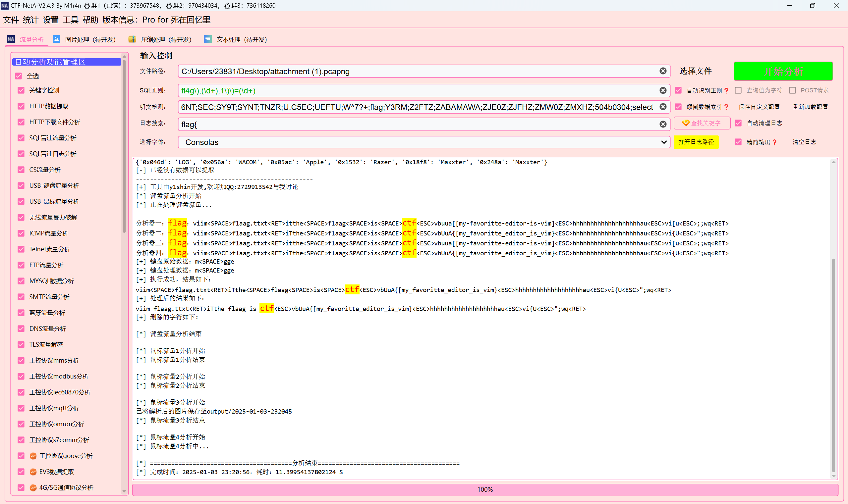Click the help icon next to 自动识别正则
Image resolution: width=848 pixels, height=504 pixels.
pos(726,90)
